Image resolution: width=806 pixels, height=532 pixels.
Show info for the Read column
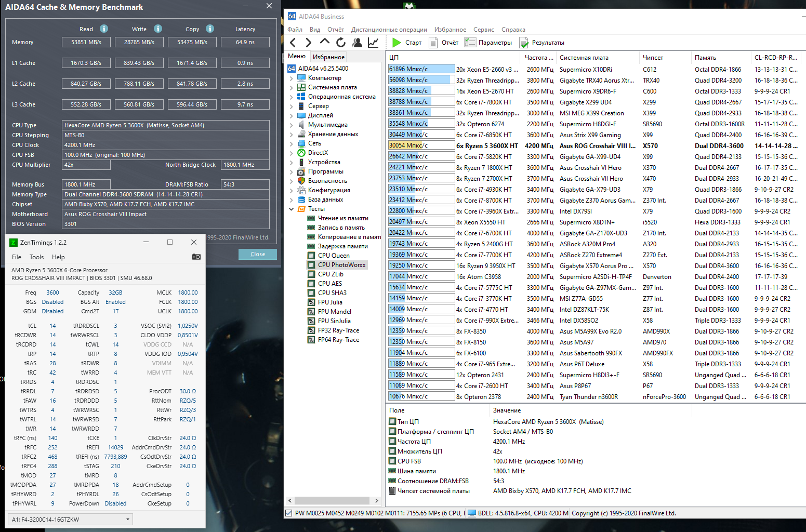(x=104, y=29)
